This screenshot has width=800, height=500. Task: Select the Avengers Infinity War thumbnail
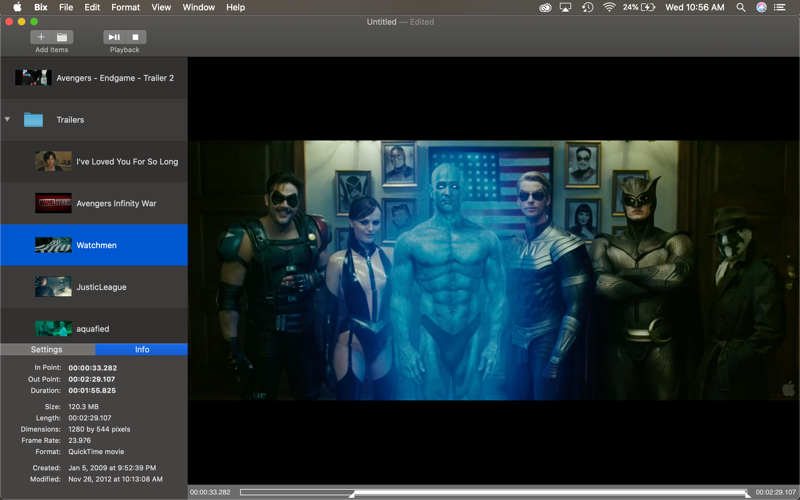[53, 203]
